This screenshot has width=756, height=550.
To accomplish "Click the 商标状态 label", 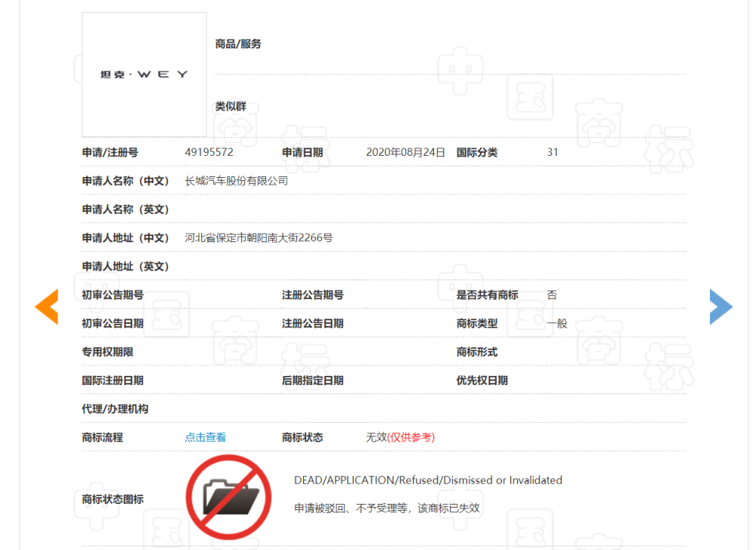I will [302, 437].
